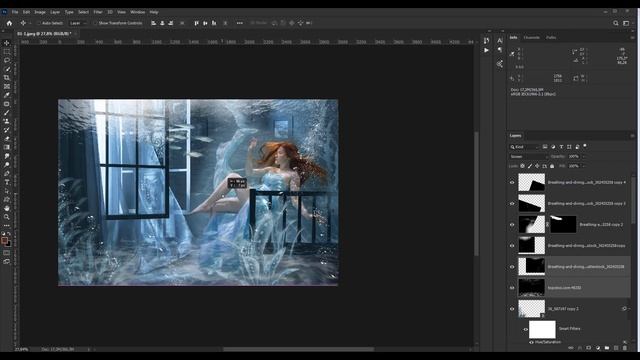Screen dimensions: 640x360
Task: Open the Info panel flyout menu
Action: click(632, 38)
